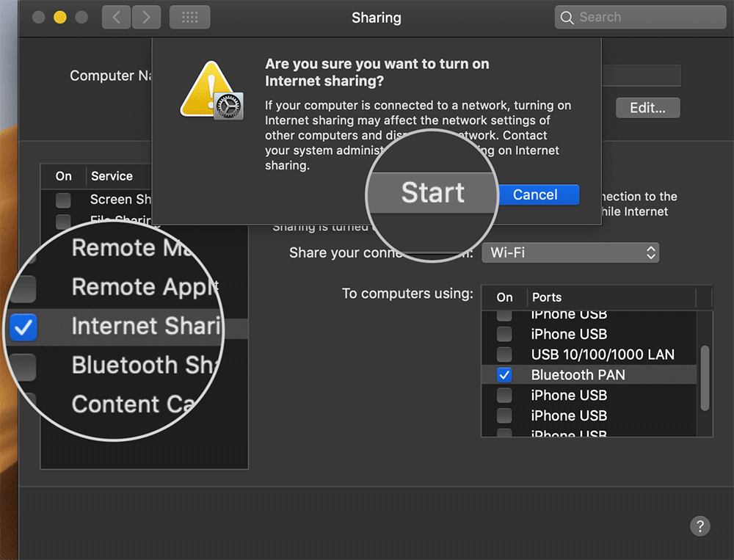Click the Edit... button for computer name
The height and width of the screenshot is (560, 734).
pyautogui.click(x=647, y=108)
